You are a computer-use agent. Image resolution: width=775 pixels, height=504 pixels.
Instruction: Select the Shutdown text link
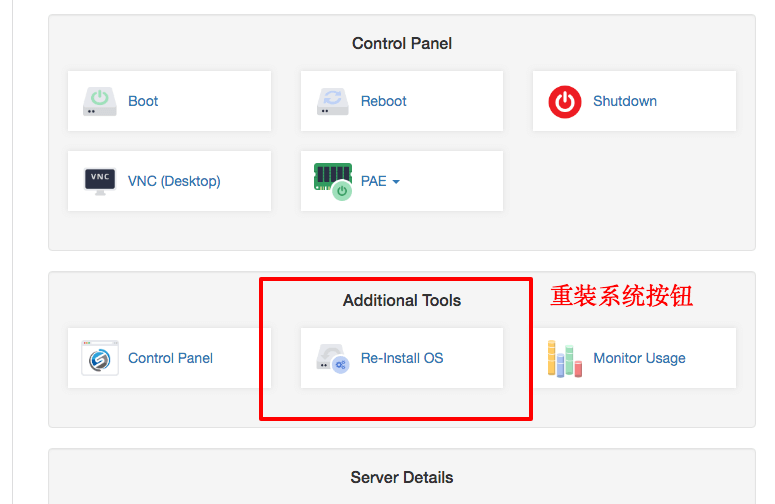(x=625, y=101)
